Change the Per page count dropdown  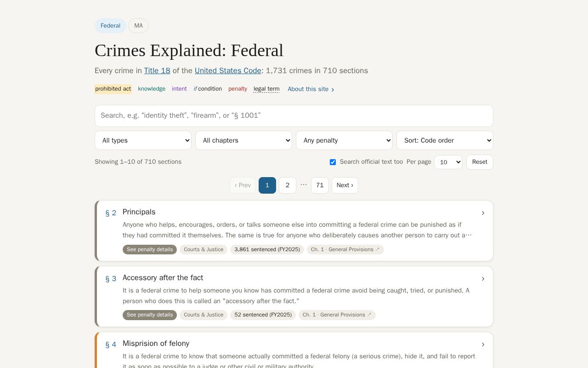[x=448, y=162]
